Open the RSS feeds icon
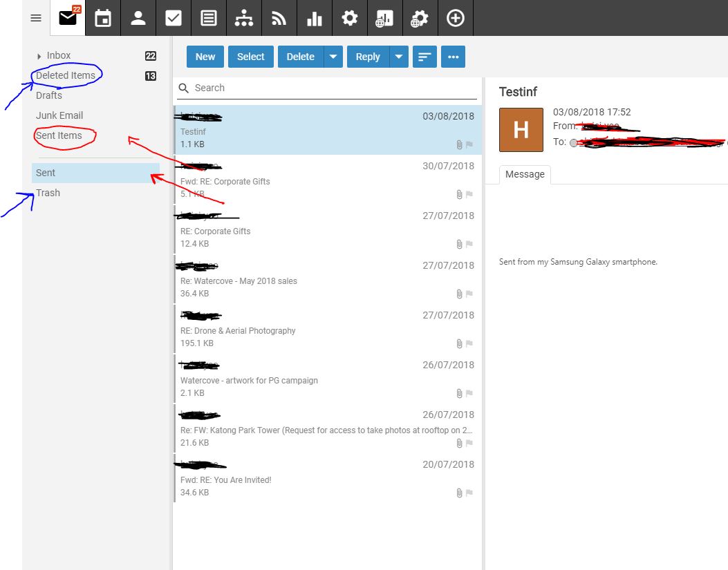The image size is (728, 570). click(279, 18)
